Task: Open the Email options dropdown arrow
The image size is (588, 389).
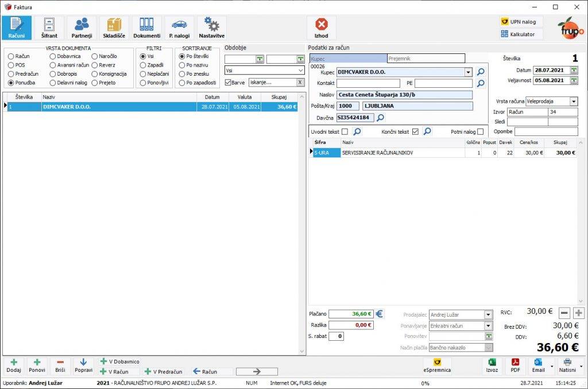Action: (x=552, y=366)
